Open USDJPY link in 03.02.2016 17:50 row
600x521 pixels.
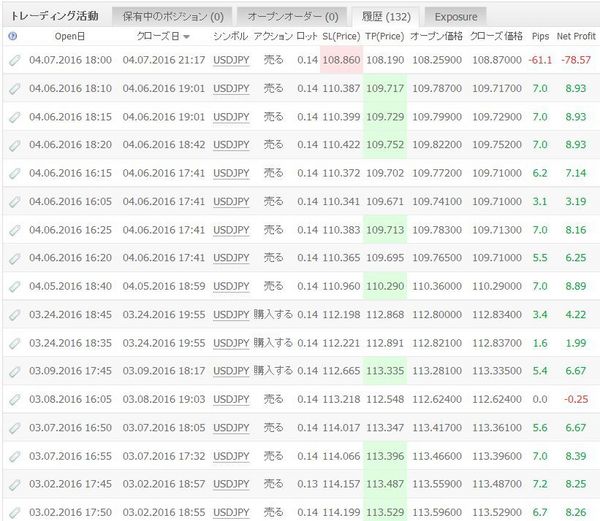[231, 513]
